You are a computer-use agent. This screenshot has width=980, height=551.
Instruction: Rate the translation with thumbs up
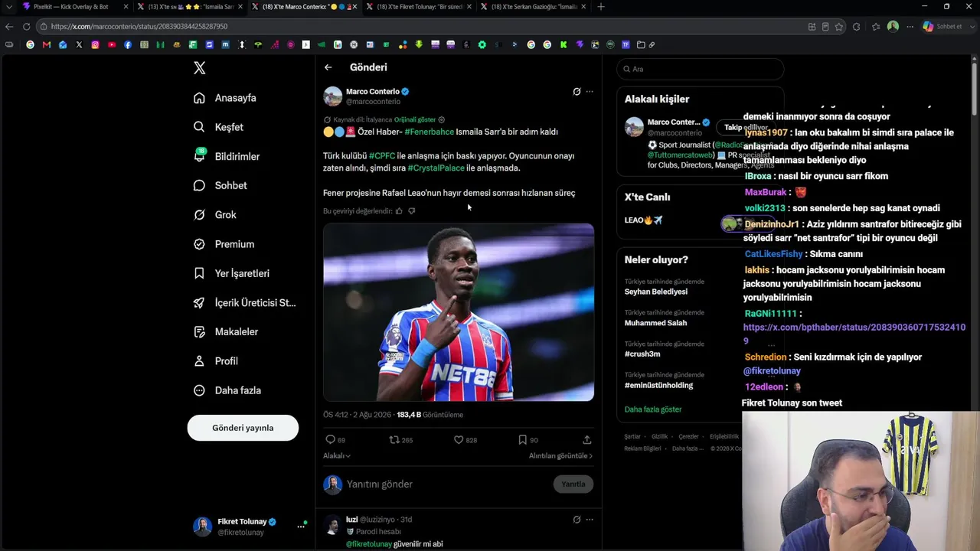(399, 211)
